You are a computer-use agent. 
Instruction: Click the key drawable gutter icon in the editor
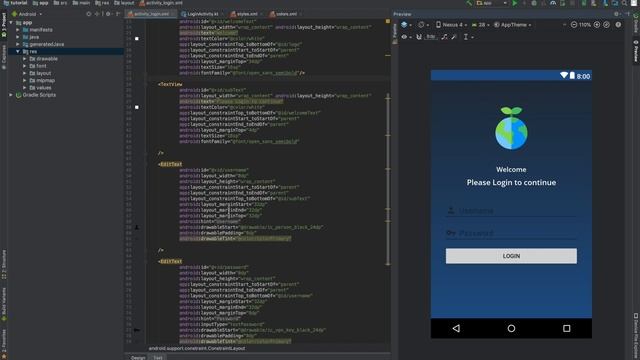(137, 330)
